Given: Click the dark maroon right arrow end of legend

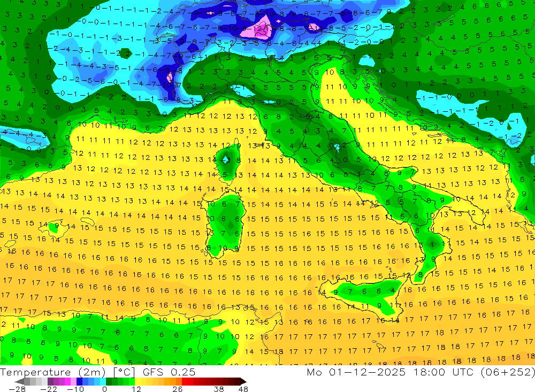Looking at the screenshot, I should tap(242, 381).
